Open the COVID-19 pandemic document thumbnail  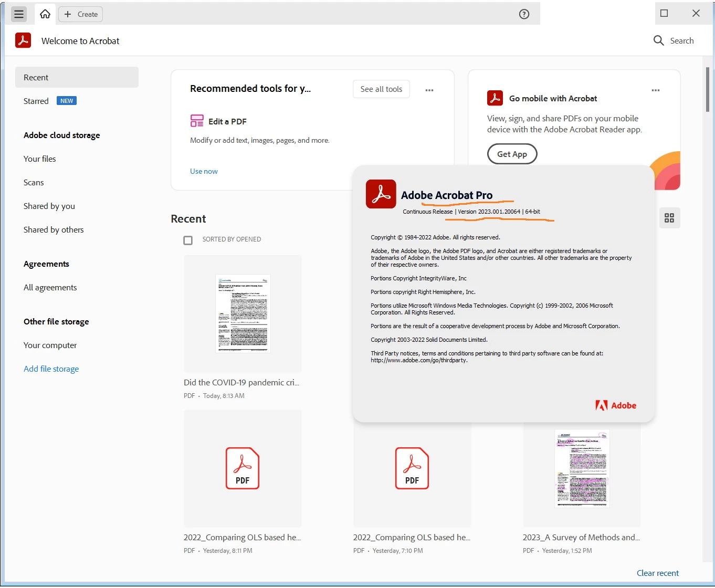(243, 313)
